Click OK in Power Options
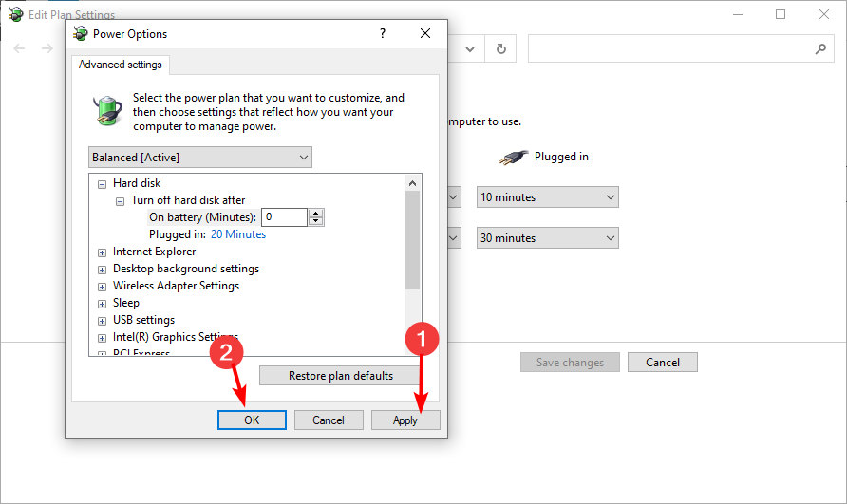This screenshot has height=504, width=847. click(x=252, y=420)
